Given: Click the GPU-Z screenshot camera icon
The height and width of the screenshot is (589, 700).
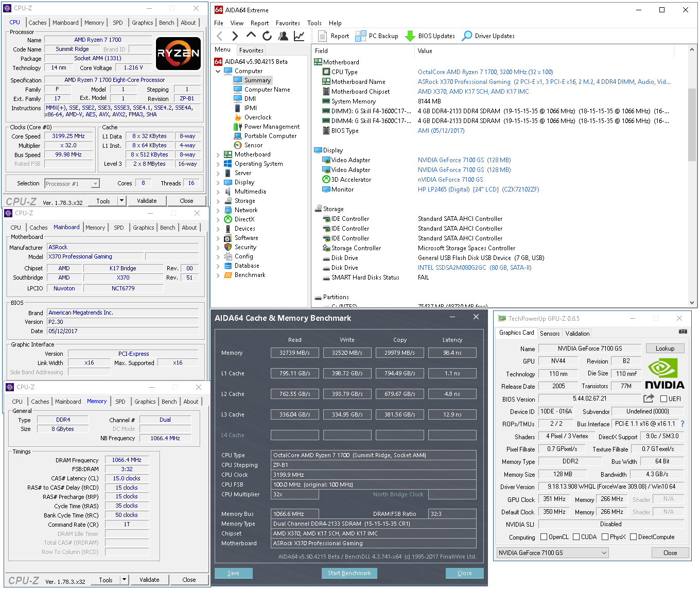Looking at the screenshot, I should [682, 332].
